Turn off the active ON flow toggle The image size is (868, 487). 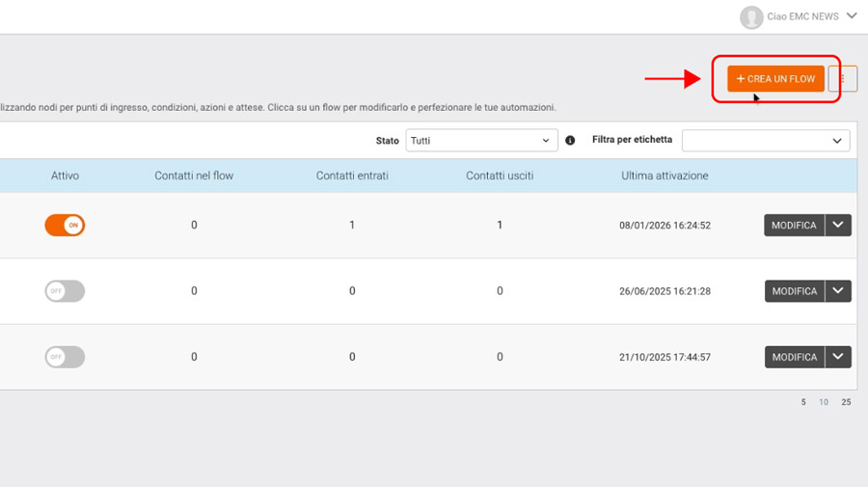(65, 225)
